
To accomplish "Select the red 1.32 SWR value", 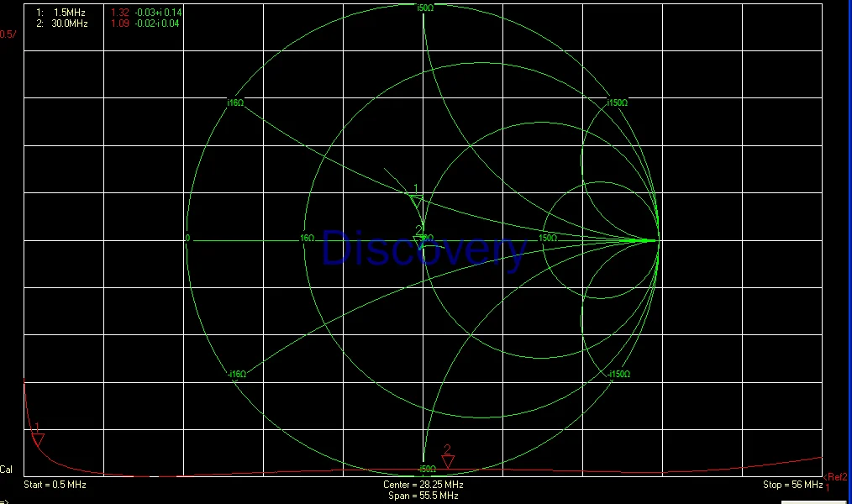I will 120,13.
